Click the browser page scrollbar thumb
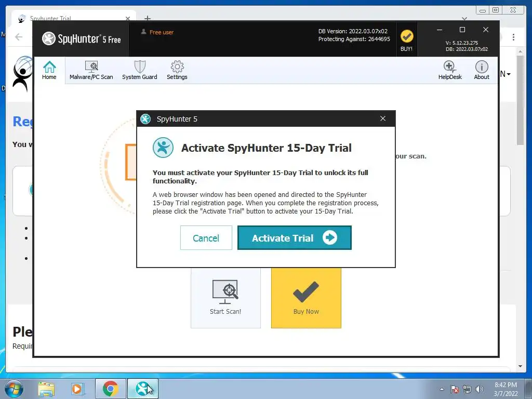This screenshot has height=399, width=532. [520, 100]
